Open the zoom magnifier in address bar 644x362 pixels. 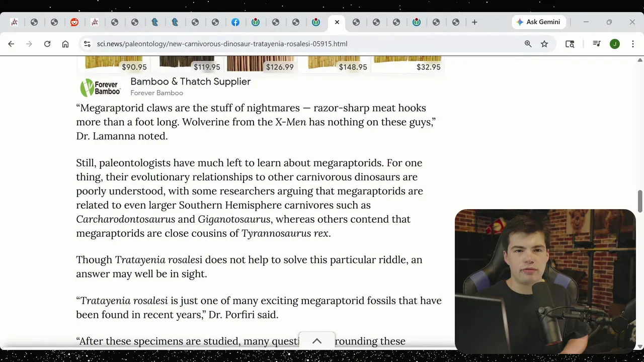pos(528,44)
